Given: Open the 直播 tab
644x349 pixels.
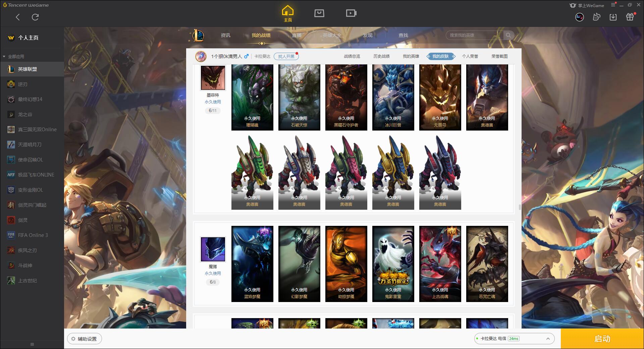Looking at the screenshot, I should [x=297, y=35].
